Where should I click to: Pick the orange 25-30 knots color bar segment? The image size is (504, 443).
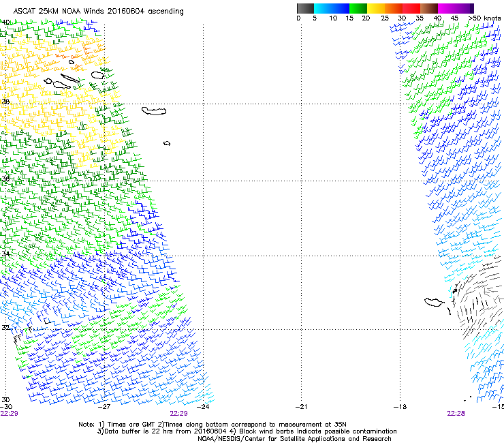click(394, 8)
